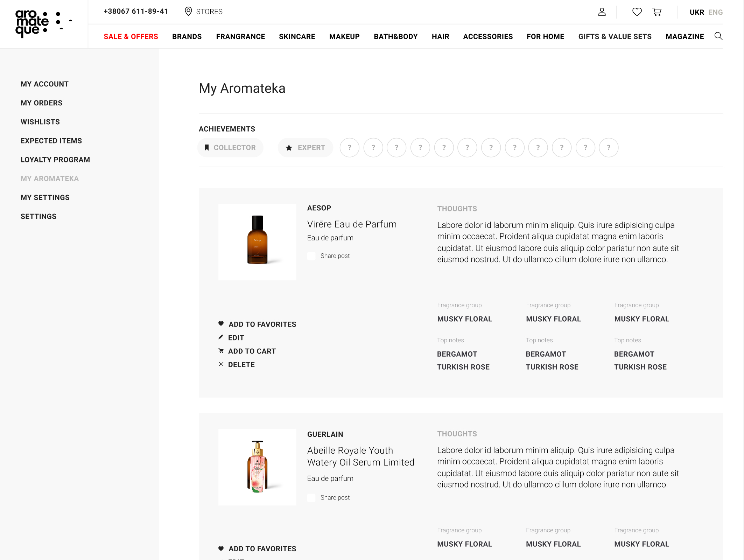Open Makeup menu
744x560 pixels.
pyautogui.click(x=344, y=36)
